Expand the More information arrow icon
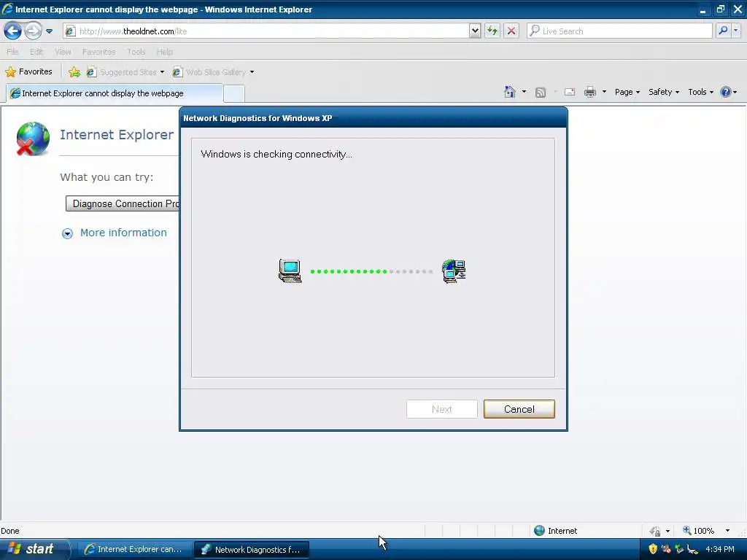The width and height of the screenshot is (747, 560). [67, 233]
